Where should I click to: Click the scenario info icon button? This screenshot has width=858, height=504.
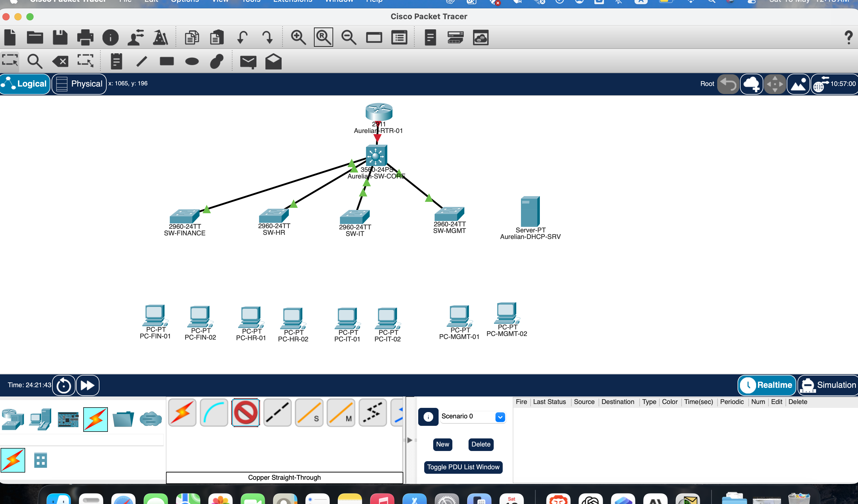[428, 417]
